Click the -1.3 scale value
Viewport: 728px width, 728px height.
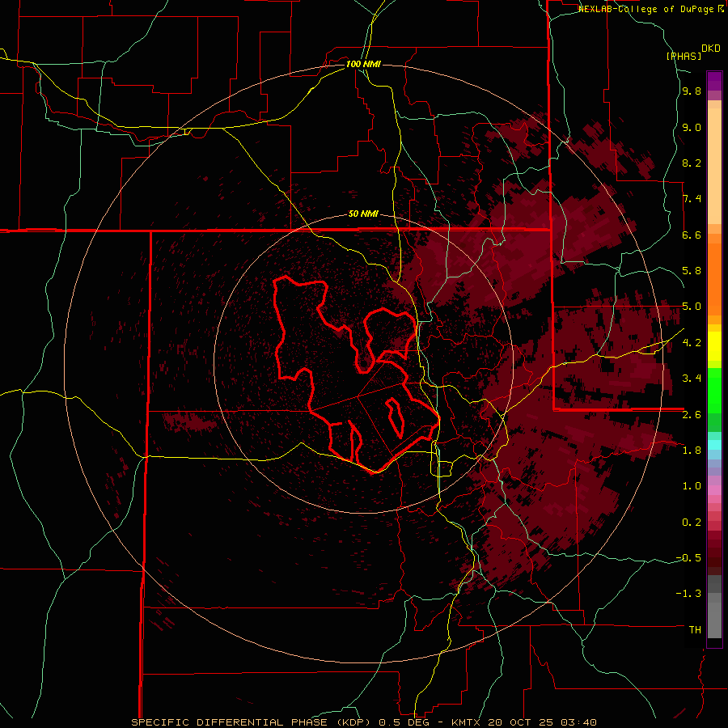pos(688,594)
